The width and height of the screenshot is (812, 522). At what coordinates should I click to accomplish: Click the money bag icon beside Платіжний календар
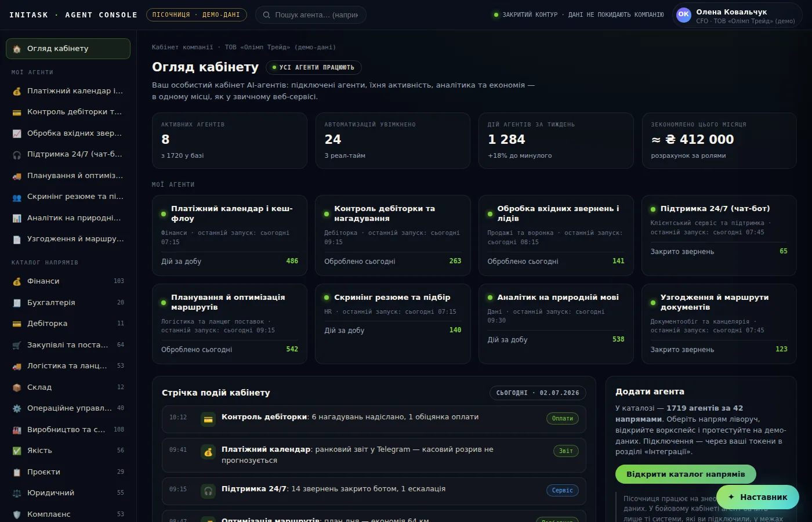[x=17, y=91]
